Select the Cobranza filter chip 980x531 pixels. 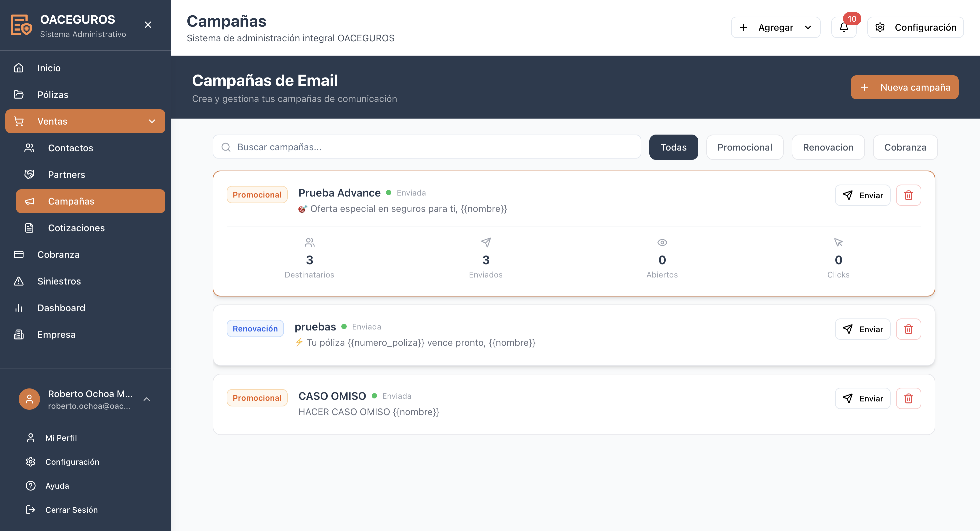905,147
